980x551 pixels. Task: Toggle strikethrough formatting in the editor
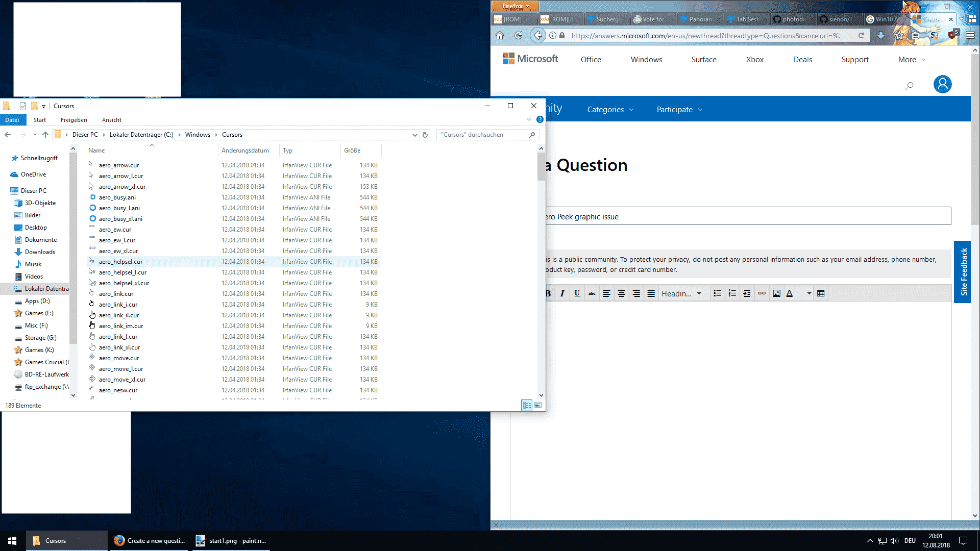(x=592, y=293)
